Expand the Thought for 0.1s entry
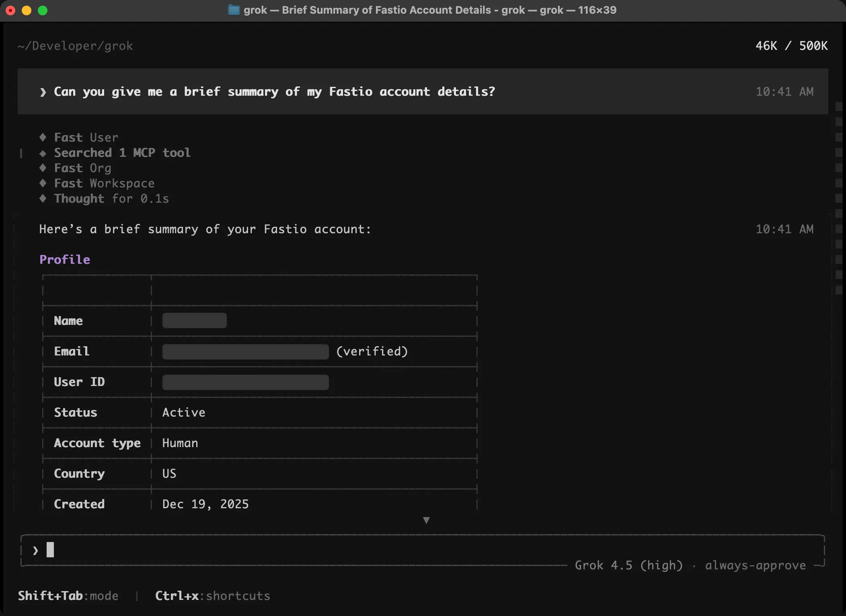The height and width of the screenshot is (616, 846). 111,199
